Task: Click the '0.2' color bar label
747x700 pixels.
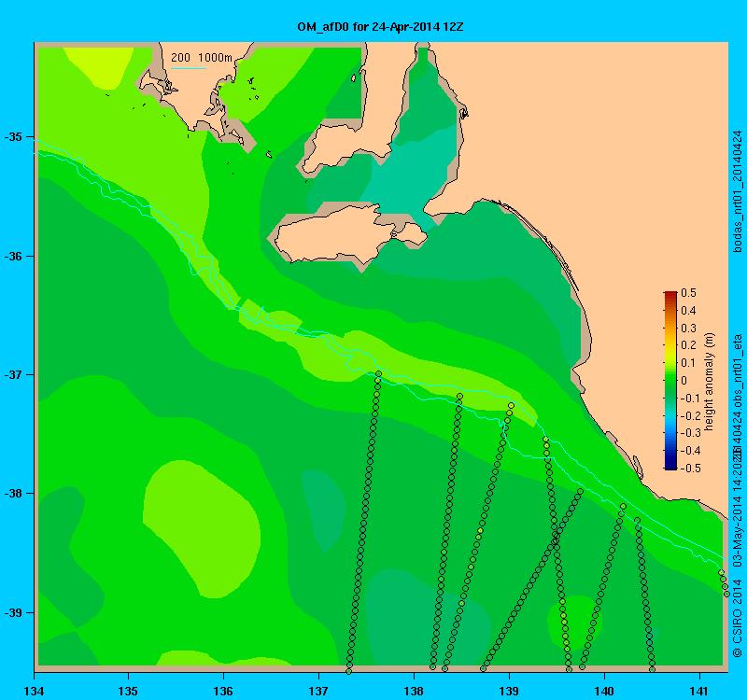Action: pyautogui.click(x=688, y=345)
